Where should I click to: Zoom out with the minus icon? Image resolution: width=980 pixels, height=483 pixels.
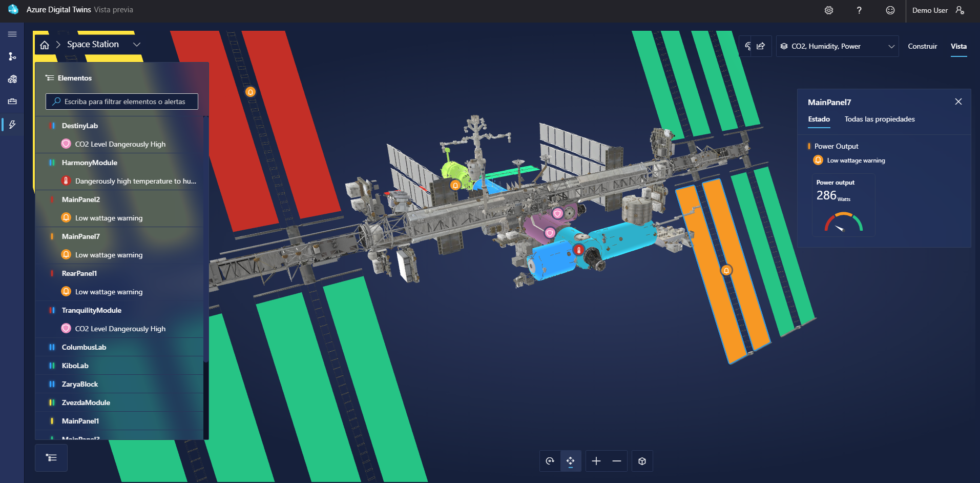pos(617,461)
